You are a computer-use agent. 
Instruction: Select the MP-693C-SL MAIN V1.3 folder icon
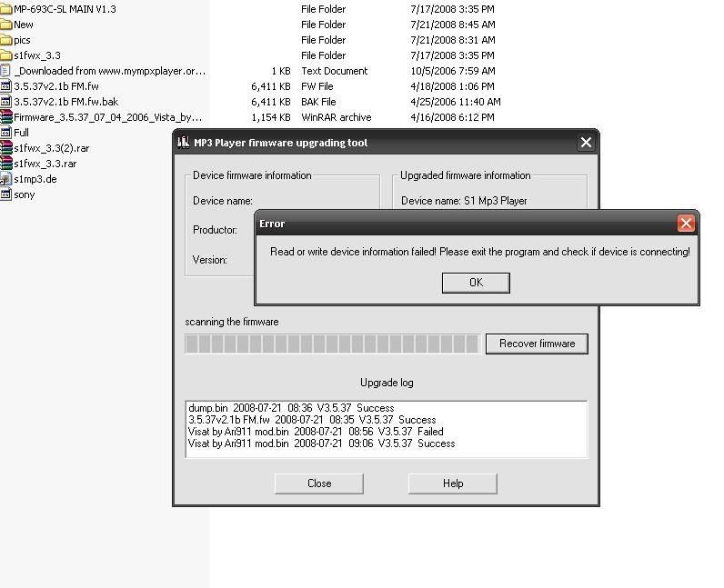6,9
